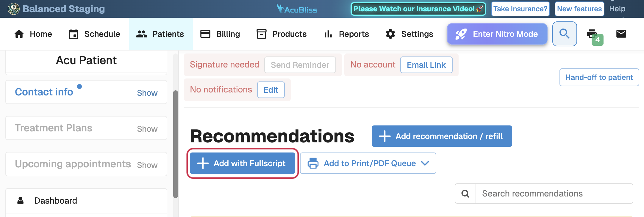Click the Balanced Staging logo icon
The width and height of the screenshot is (644, 217).
13,9
